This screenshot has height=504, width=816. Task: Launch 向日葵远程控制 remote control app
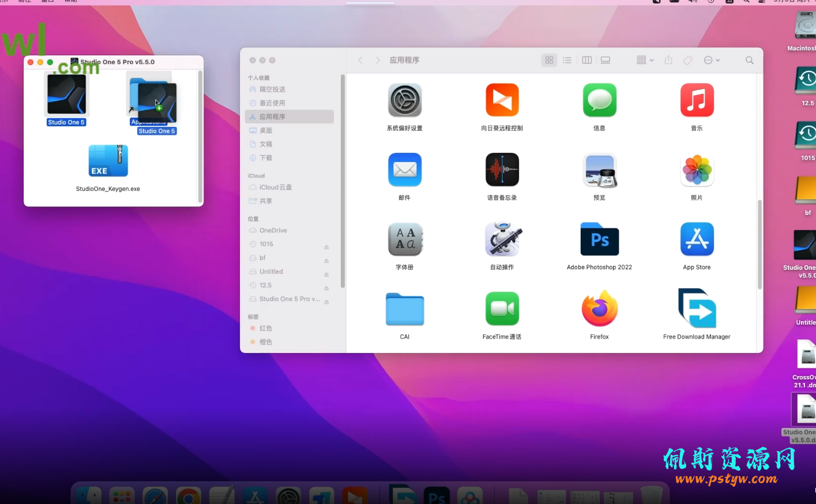502,100
